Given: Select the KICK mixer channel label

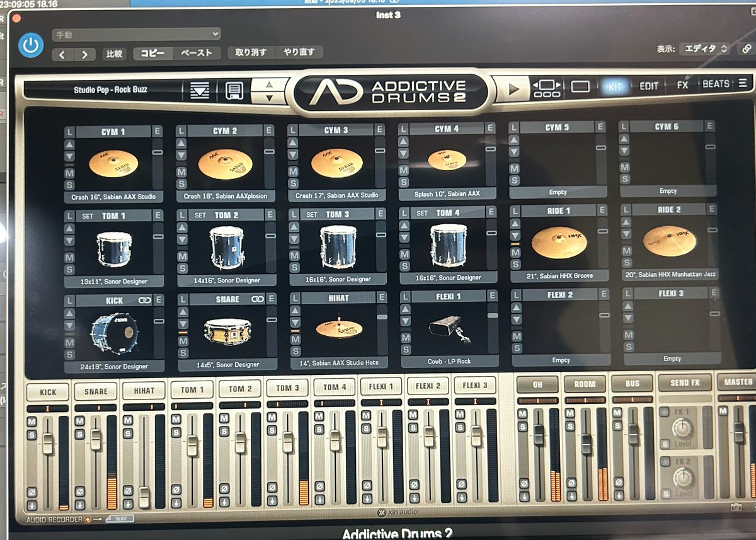Looking at the screenshot, I should click(x=48, y=391).
